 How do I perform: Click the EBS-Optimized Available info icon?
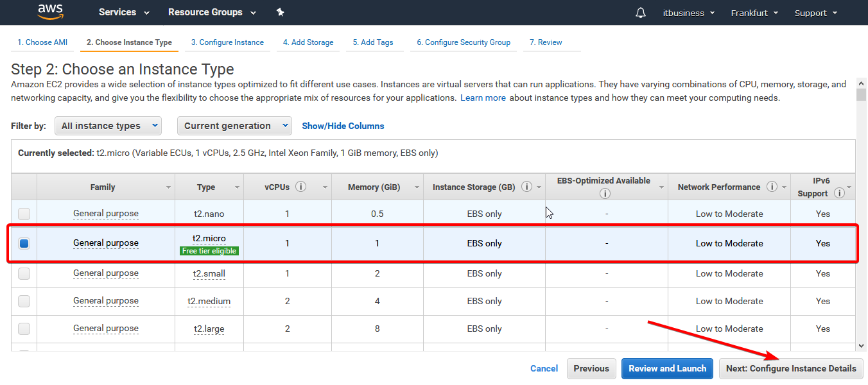tap(604, 193)
